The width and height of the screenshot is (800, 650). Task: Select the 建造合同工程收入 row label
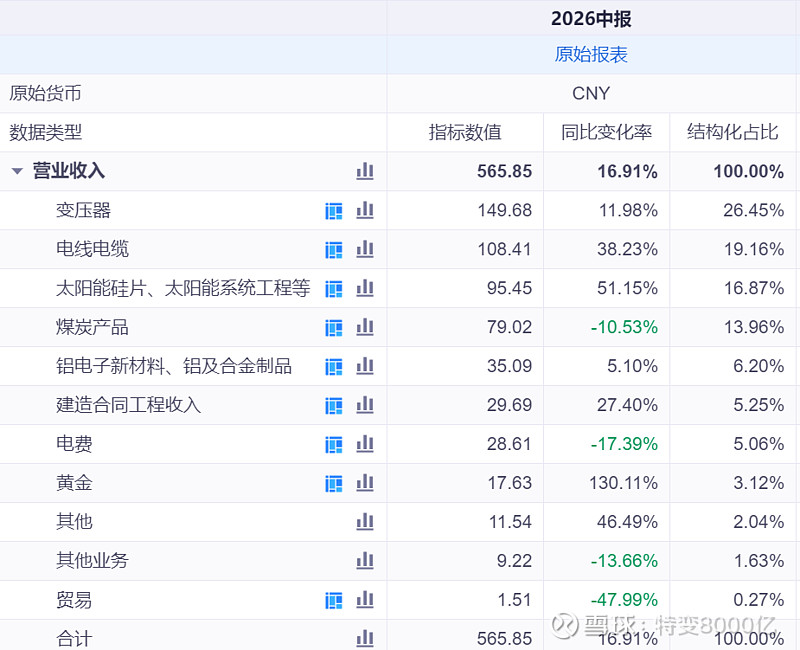(x=129, y=405)
